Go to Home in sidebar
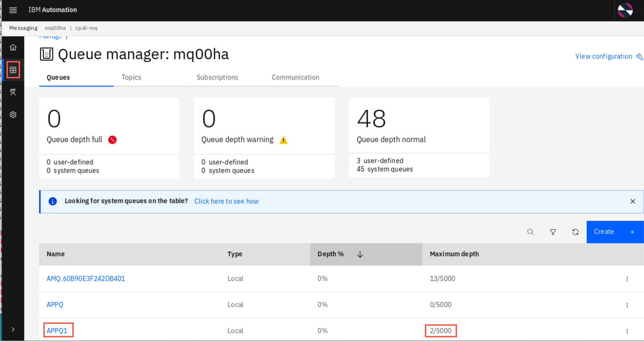The height and width of the screenshot is (342, 644). click(x=13, y=47)
